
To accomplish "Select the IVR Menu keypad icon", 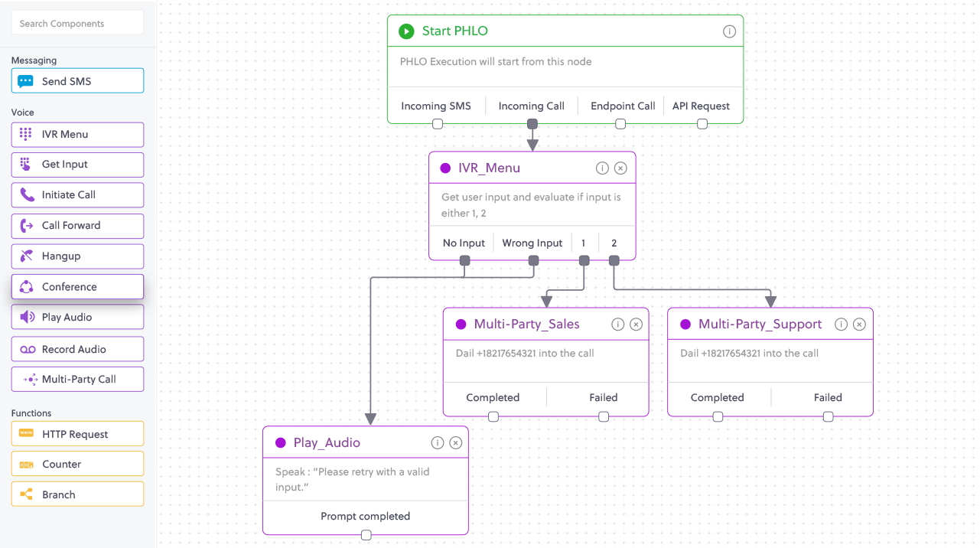I will (x=26, y=134).
